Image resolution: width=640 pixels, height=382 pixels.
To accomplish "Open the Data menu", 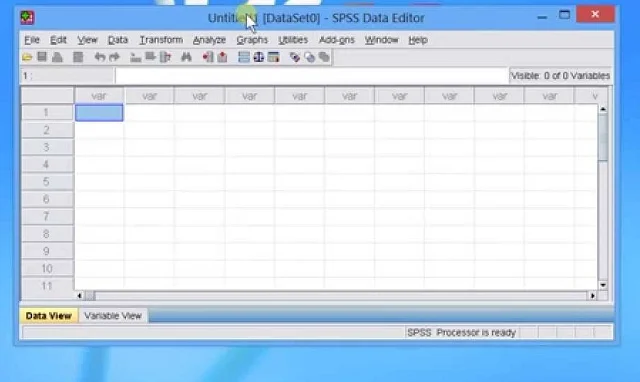I will point(118,40).
